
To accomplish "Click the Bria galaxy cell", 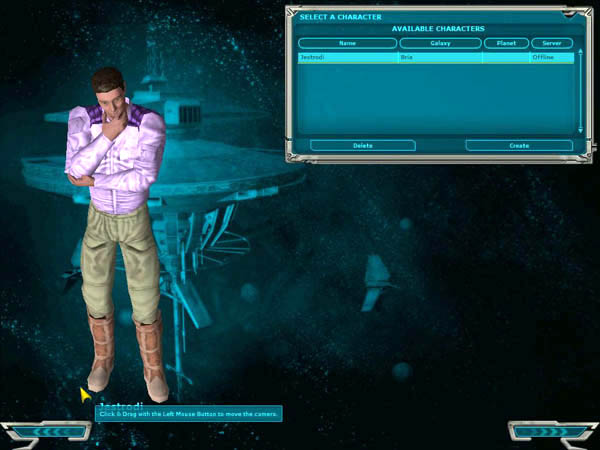I will [x=440, y=57].
